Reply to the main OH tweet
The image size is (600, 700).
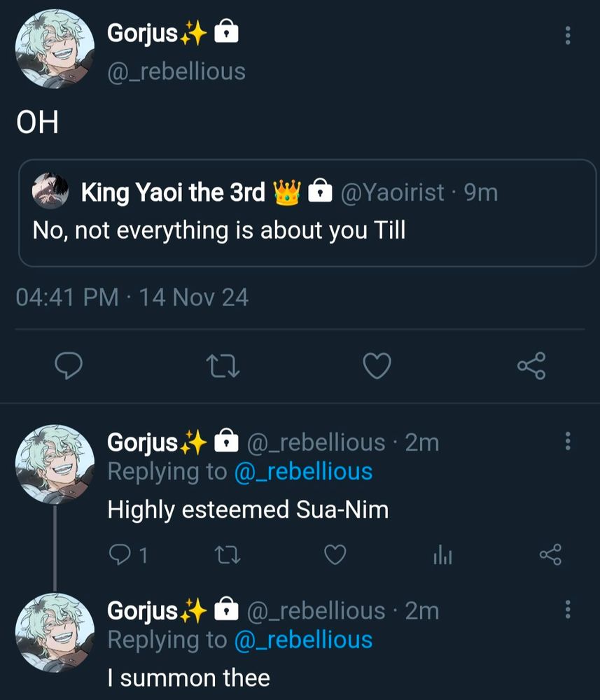(69, 365)
